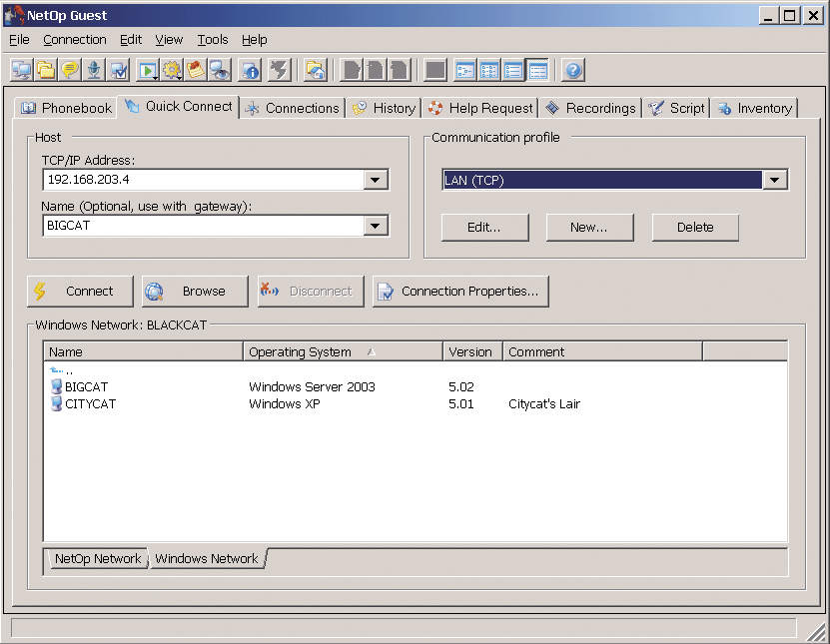This screenshot has width=830, height=644.
Task: Switch to details view toolbar icon
Action: [x=537, y=70]
